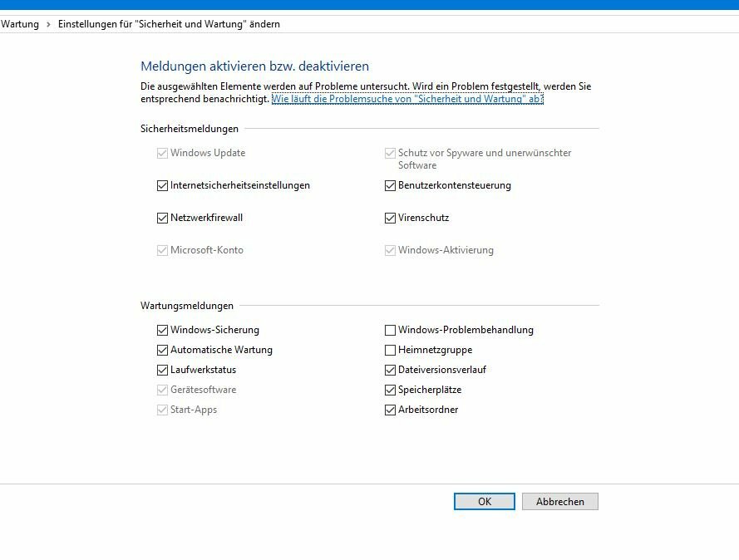This screenshot has height=560, width=739.
Task: Toggle the Automatische Wartung checkbox
Action: 162,350
